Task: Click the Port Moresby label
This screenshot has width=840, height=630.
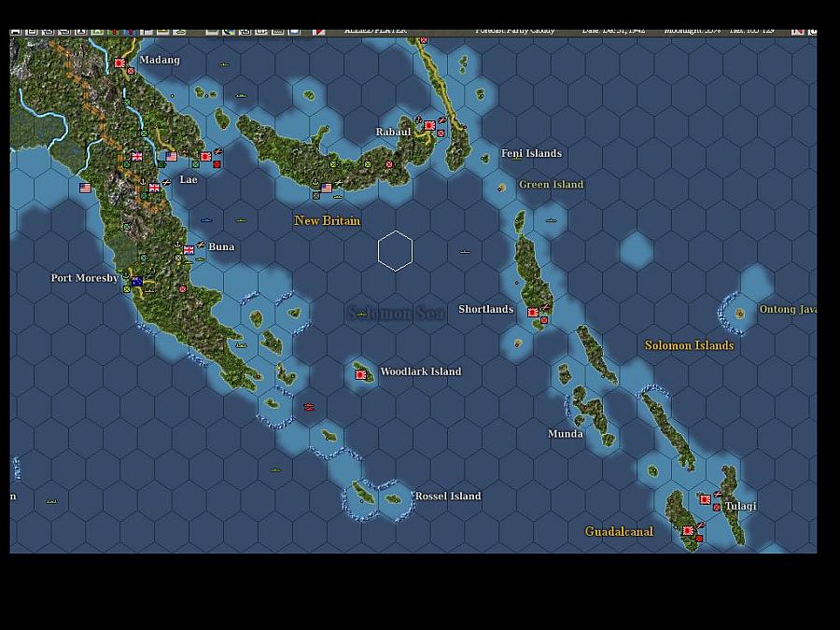Action: click(85, 277)
